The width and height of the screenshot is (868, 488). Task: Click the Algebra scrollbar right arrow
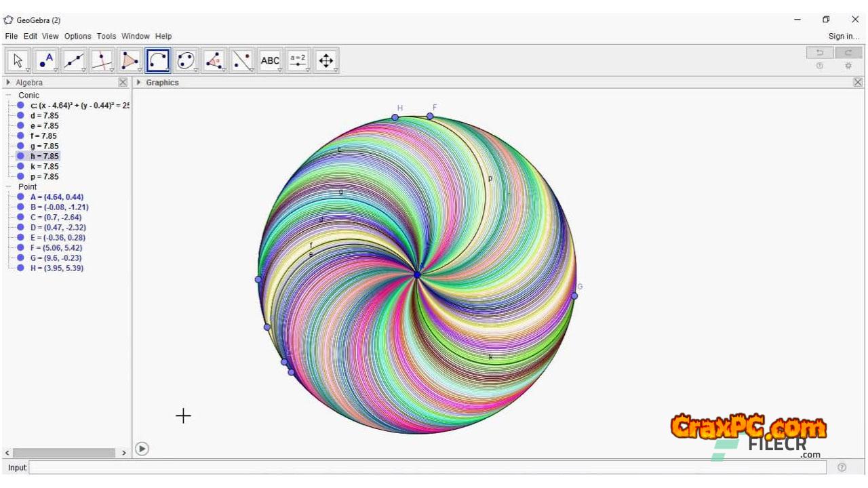[x=124, y=453]
